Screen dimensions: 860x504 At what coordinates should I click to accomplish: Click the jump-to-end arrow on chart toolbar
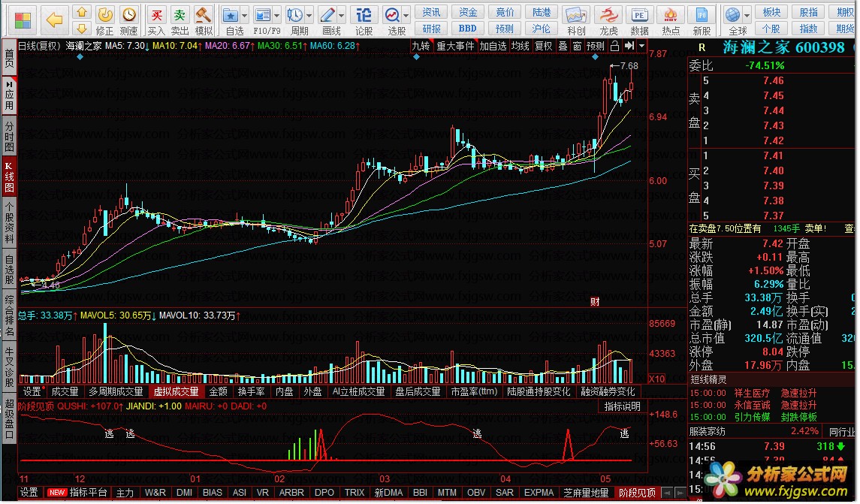click(x=629, y=46)
